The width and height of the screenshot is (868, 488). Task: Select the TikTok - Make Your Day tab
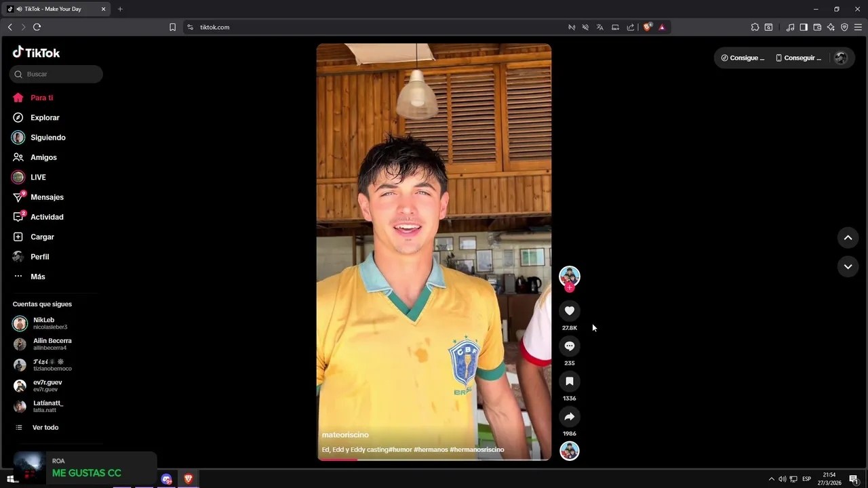point(57,9)
